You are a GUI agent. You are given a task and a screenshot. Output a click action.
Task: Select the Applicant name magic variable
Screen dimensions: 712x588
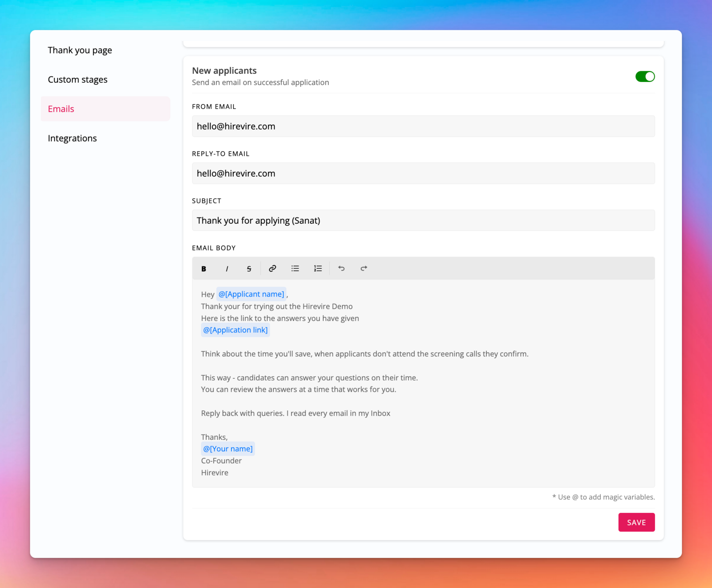point(251,294)
